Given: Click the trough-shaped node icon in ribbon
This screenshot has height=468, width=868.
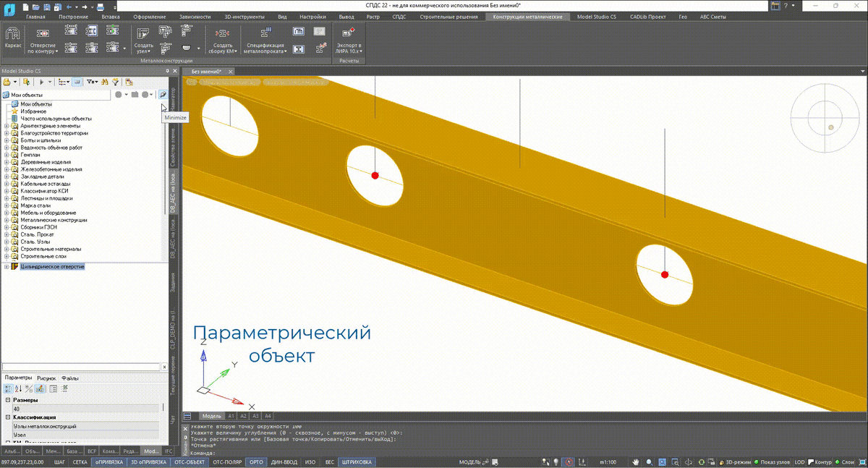Looking at the screenshot, I should [187, 48].
